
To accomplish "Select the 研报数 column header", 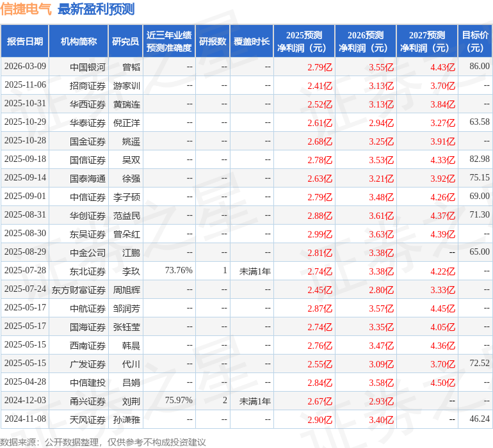I will 213,41.
